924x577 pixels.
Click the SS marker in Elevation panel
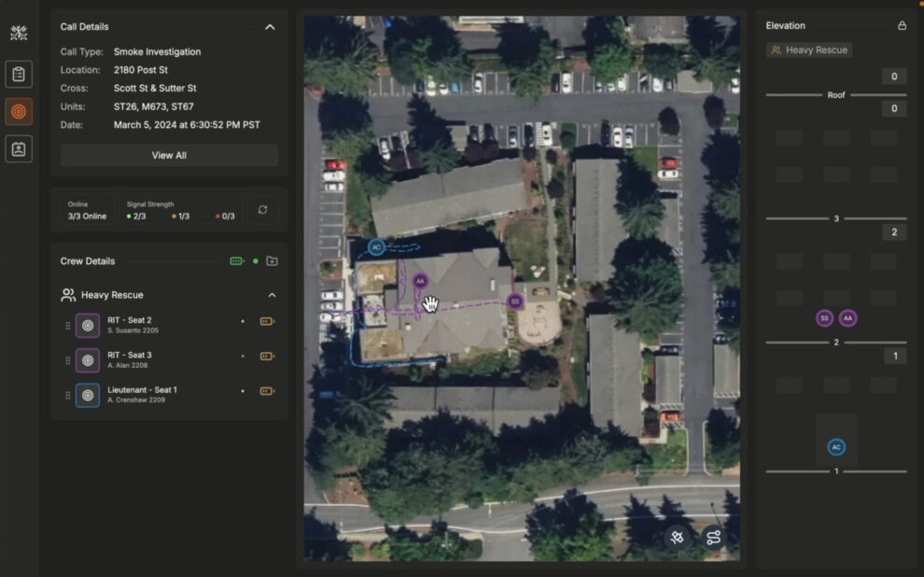tap(824, 318)
